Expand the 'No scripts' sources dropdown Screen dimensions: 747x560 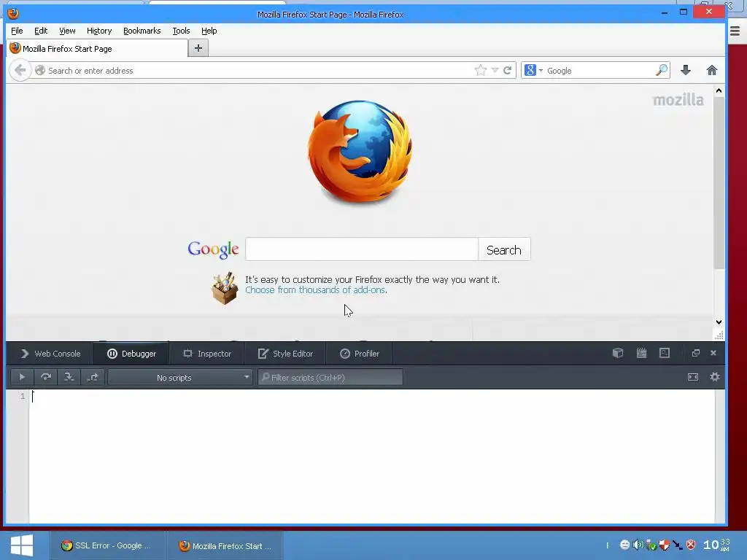coord(180,378)
